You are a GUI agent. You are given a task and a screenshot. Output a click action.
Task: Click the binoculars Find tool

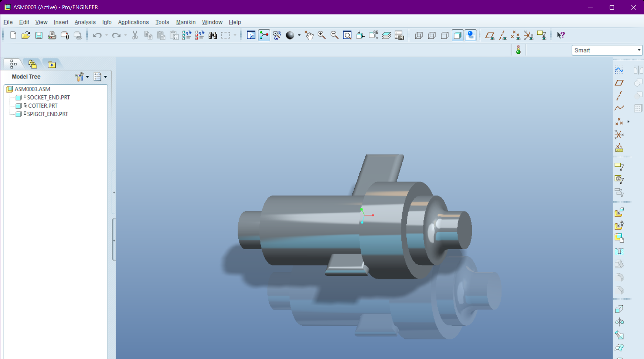[x=213, y=35]
